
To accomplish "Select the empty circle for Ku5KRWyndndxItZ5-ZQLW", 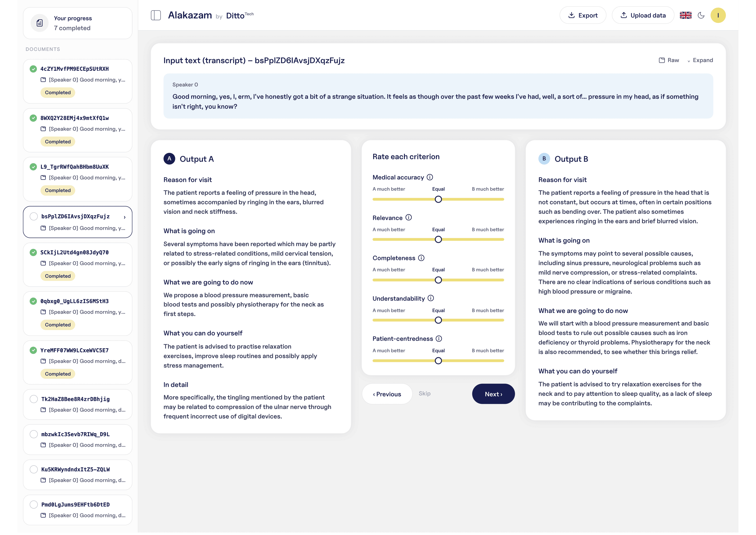I will 34,469.
